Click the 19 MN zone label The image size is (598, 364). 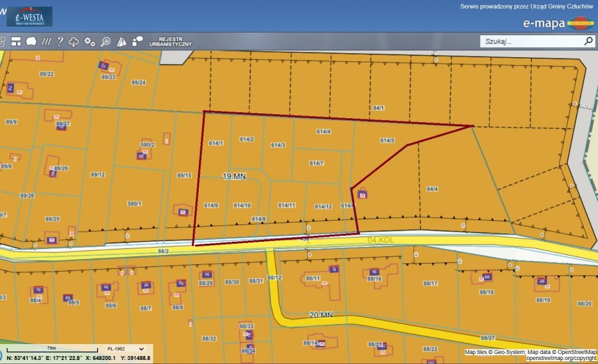pos(235,176)
